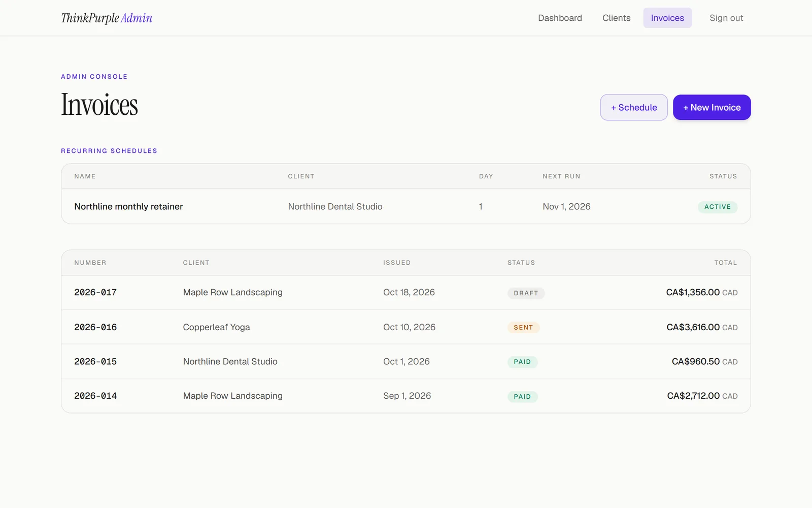Click Maple Row Landscaping in invoice 2026-017 row
812x508 pixels.
click(x=232, y=293)
